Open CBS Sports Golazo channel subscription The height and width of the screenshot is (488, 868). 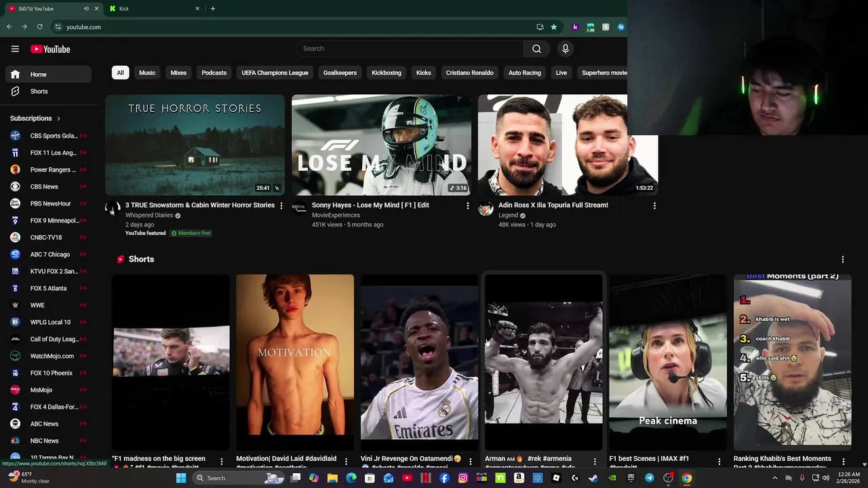point(47,136)
